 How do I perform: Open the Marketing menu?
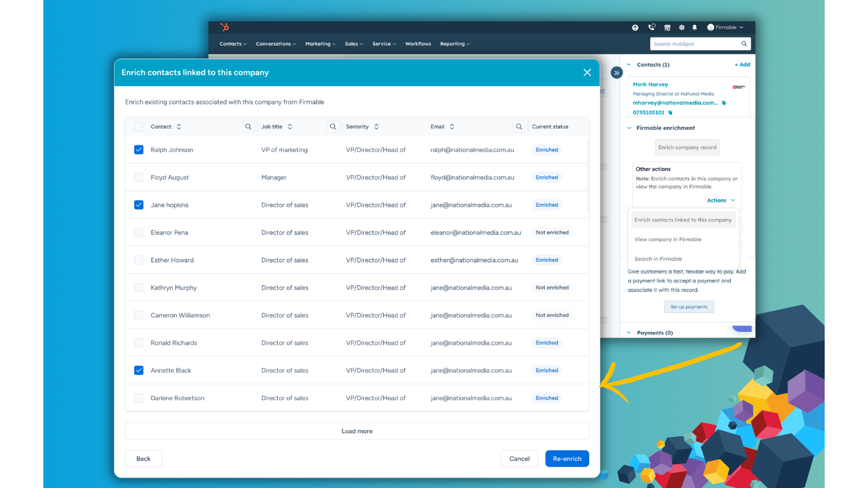pos(320,44)
